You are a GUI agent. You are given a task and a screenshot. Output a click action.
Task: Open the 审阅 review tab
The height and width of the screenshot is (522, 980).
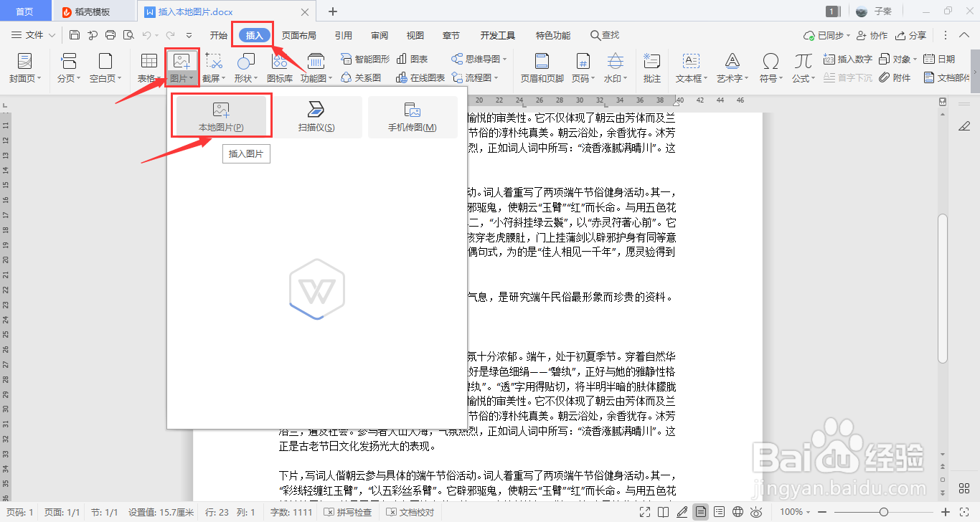pyautogui.click(x=379, y=34)
